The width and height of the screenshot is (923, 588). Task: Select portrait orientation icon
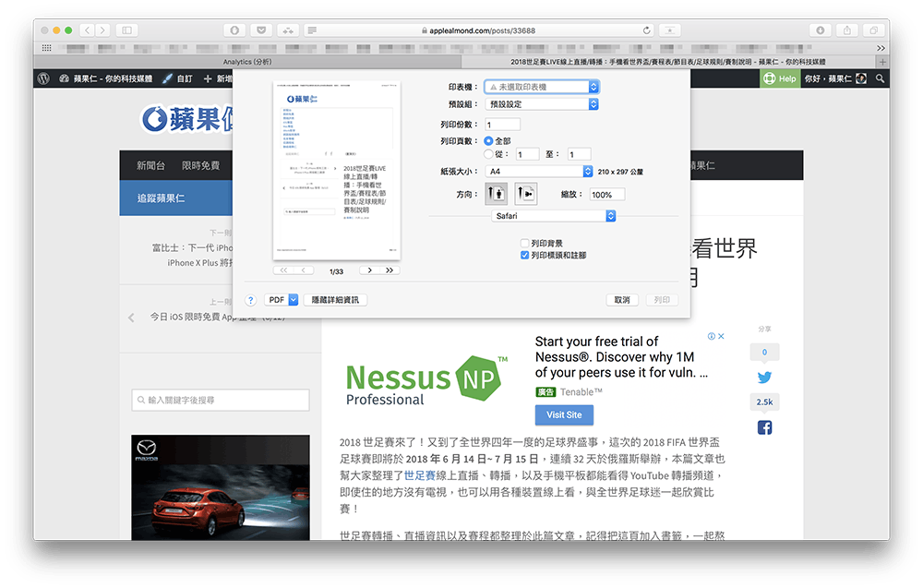coord(497,194)
